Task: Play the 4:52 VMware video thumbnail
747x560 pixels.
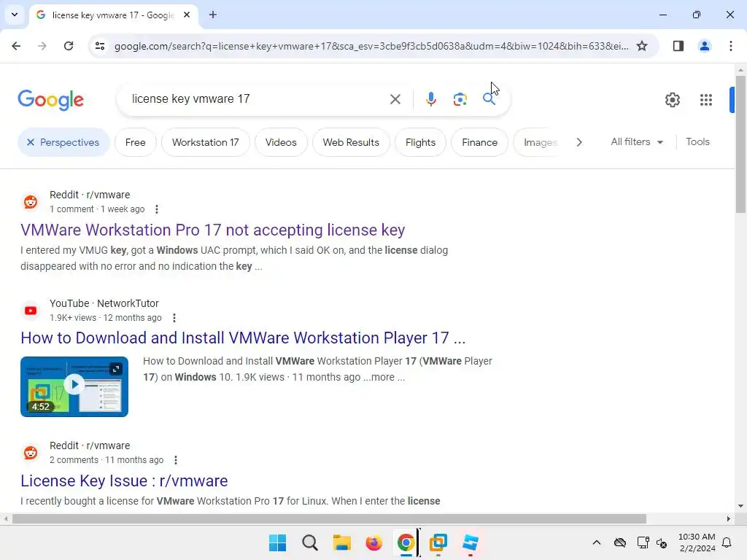Action: click(x=74, y=386)
